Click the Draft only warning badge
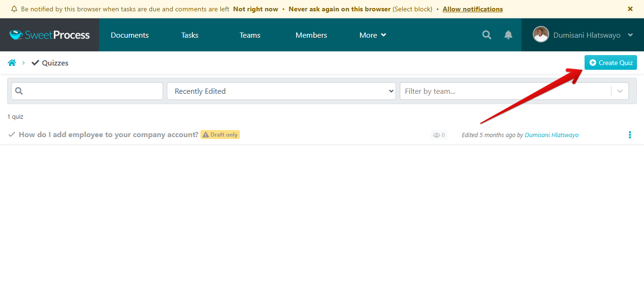 click(x=220, y=135)
